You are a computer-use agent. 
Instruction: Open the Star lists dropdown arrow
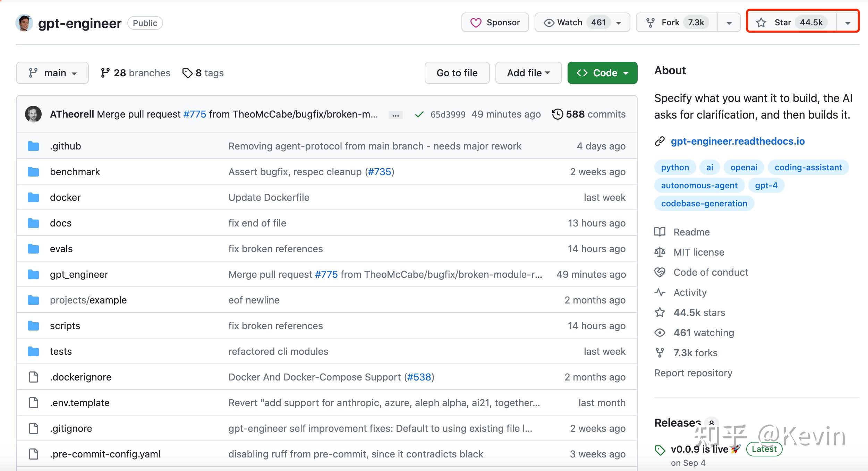pos(848,23)
